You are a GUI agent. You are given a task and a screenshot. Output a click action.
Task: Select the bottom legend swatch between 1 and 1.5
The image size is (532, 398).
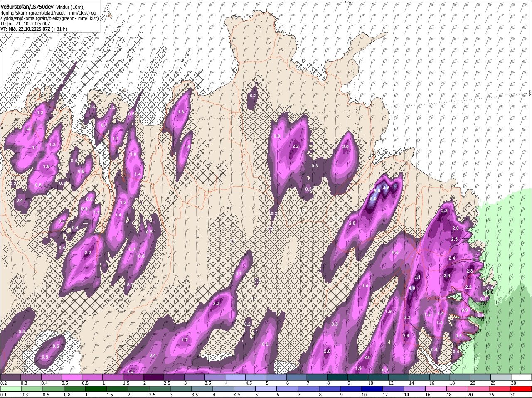click(96, 389)
